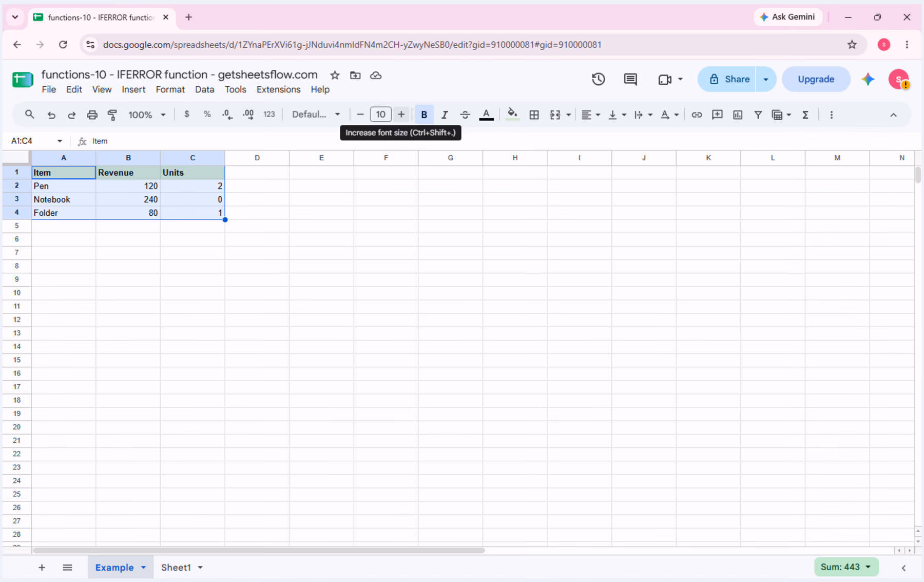Open borders options
Viewport: 924px width, 582px height.
[534, 115]
